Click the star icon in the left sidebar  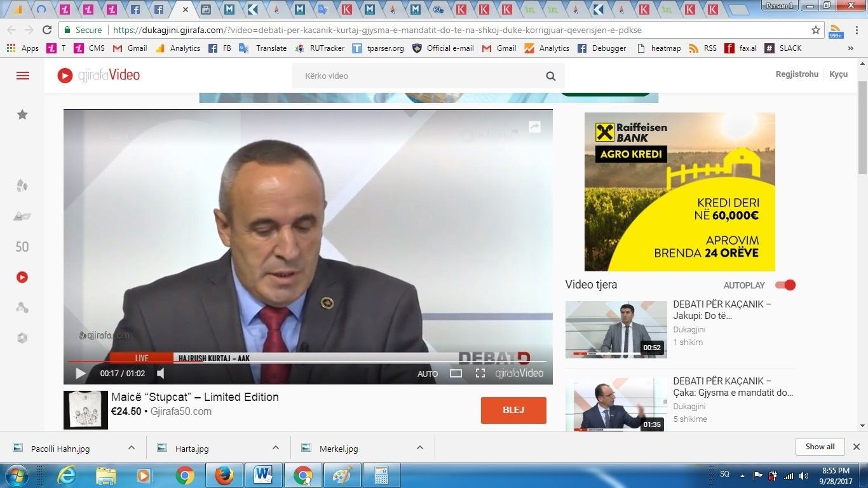(22, 114)
